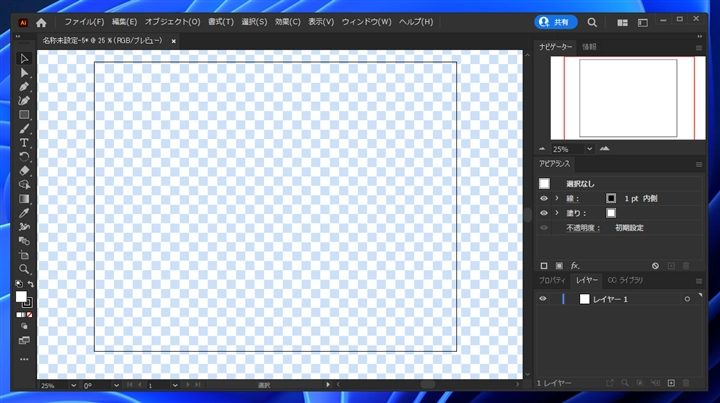Click Navigator zoom in large mountains button
The width and height of the screenshot is (720, 403).
[x=605, y=149]
